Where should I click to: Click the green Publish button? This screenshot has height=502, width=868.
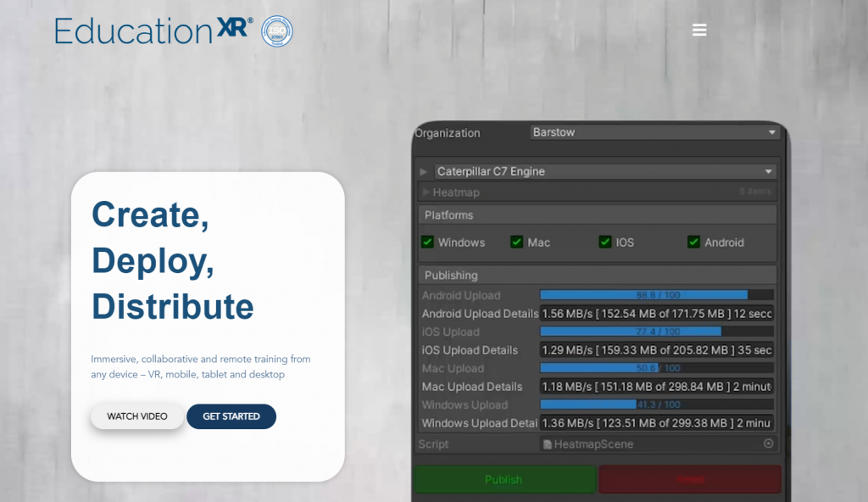504,479
